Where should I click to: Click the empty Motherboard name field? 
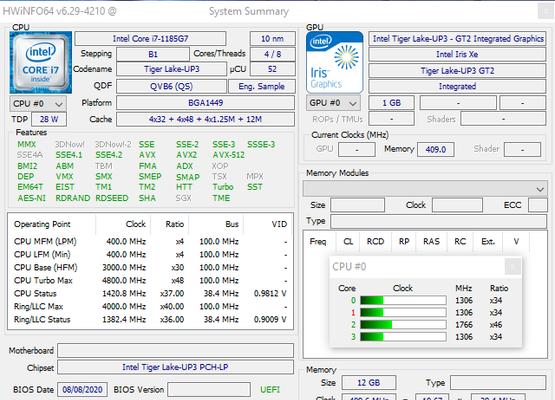(176, 350)
